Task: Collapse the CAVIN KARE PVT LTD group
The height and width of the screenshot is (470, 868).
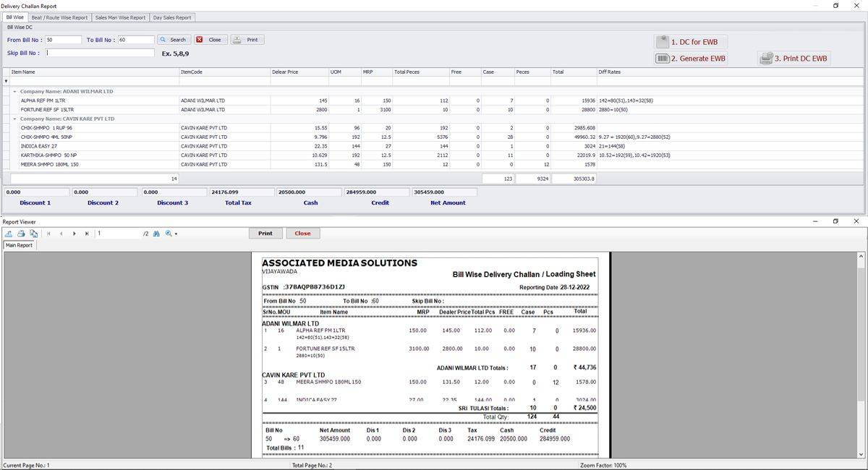Action: [x=14, y=119]
